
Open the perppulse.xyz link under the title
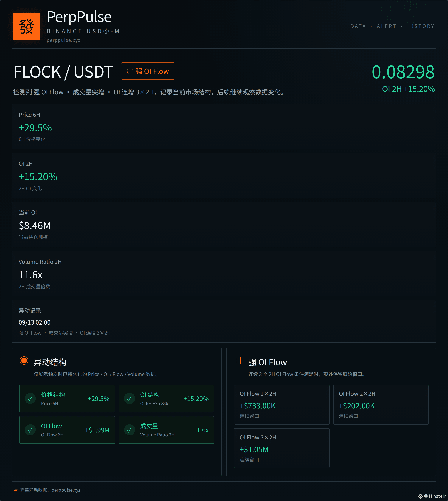[63, 40]
